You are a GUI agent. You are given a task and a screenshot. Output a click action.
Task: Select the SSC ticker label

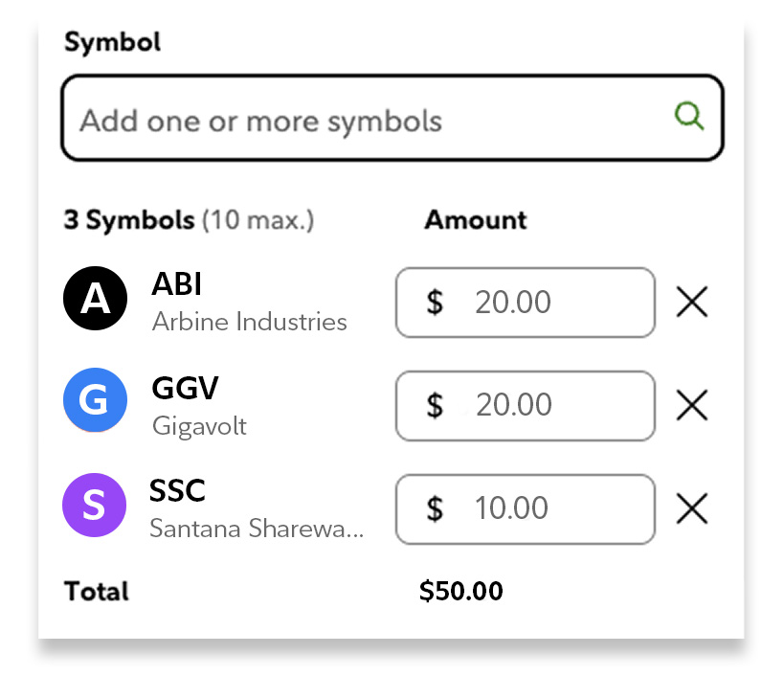pyautogui.click(x=178, y=491)
